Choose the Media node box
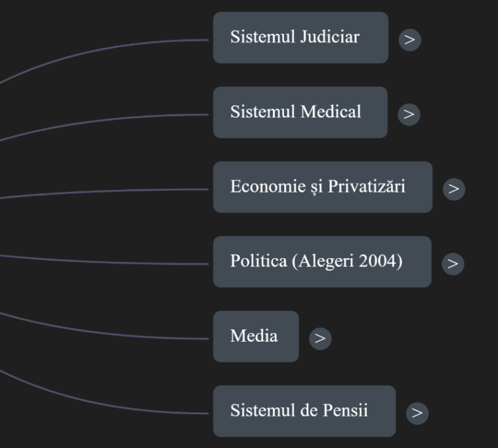The width and height of the screenshot is (498, 448). tap(256, 336)
